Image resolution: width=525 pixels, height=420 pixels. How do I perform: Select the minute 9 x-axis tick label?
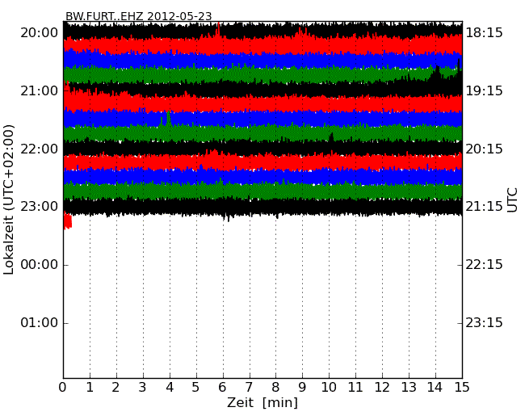(x=302, y=388)
